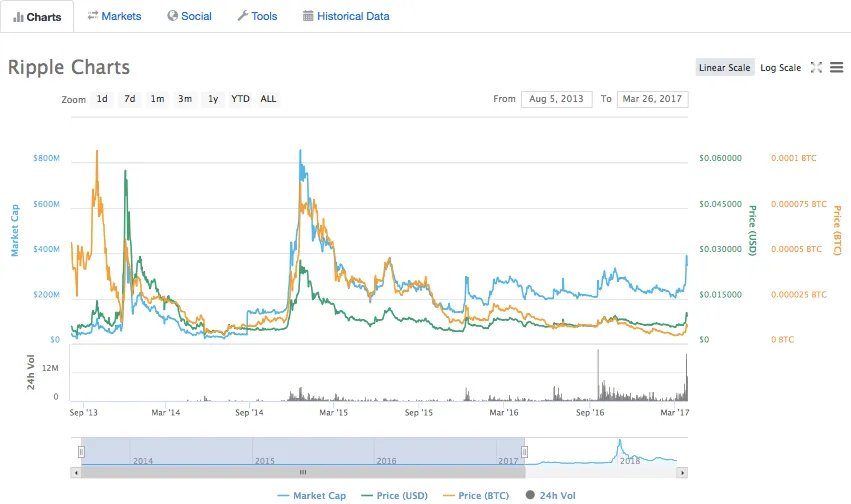Click the scrollbar left arrow
851x504 pixels.
tap(76, 473)
